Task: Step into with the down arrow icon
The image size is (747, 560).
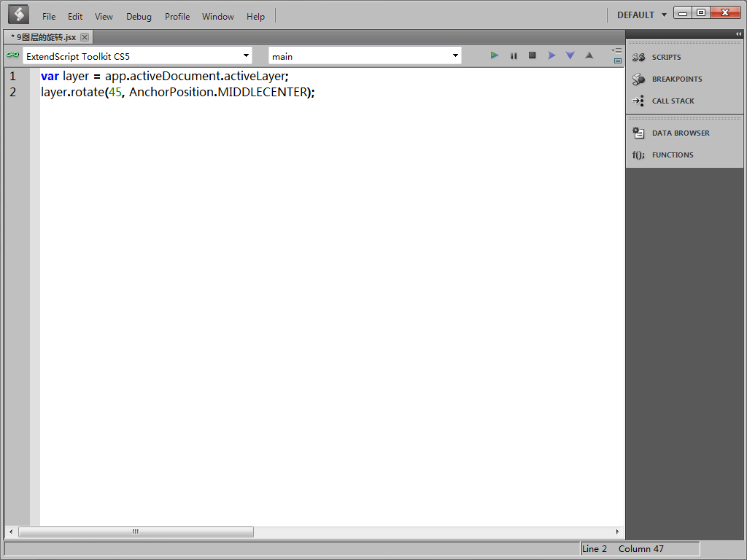Action: click(570, 55)
